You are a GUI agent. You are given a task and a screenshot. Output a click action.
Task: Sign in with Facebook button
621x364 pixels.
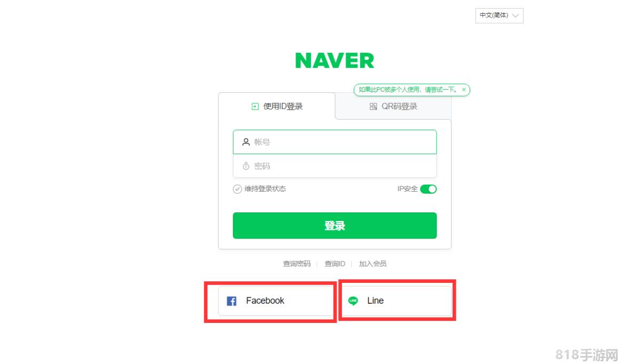(276, 300)
